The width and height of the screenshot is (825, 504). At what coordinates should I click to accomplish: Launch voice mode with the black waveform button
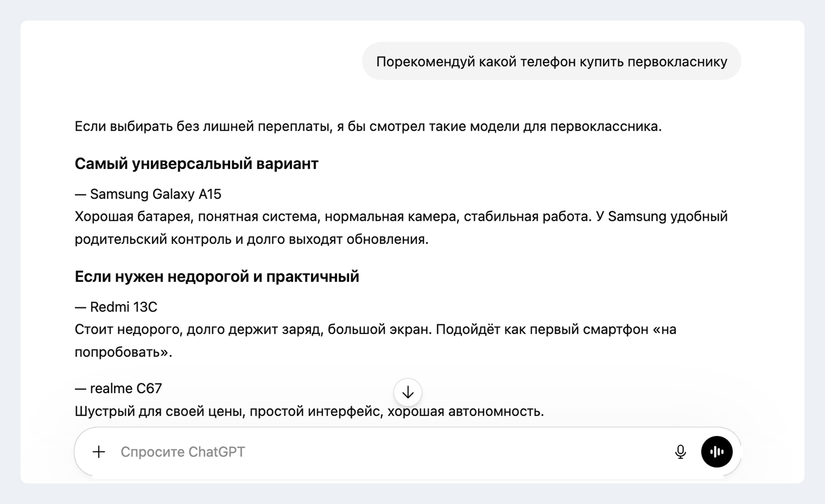point(717,452)
